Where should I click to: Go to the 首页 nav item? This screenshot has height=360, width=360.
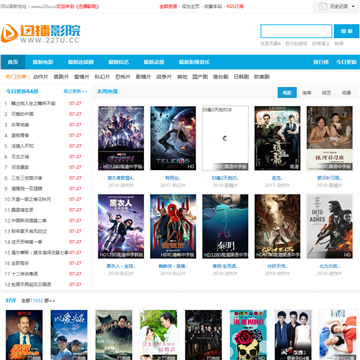tap(13, 62)
